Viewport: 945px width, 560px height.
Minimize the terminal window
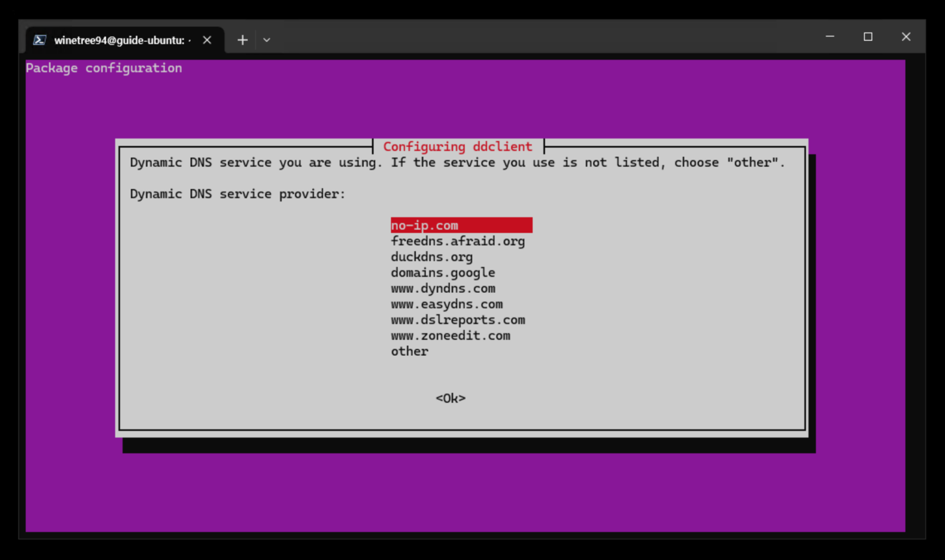tap(830, 37)
